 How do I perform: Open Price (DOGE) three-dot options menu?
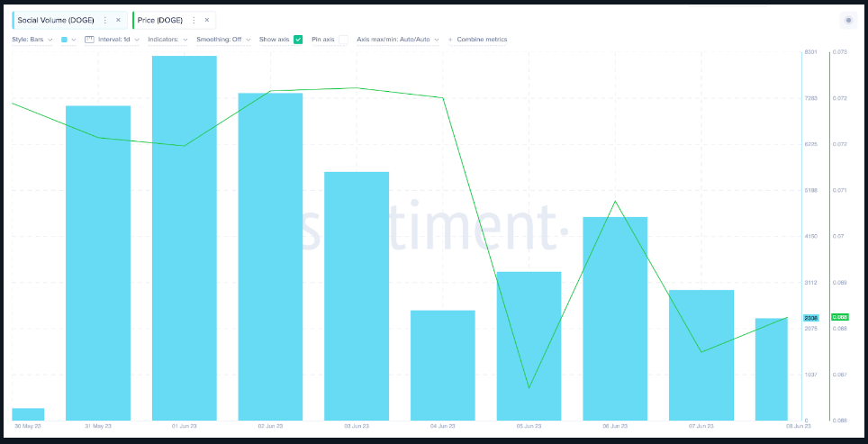pos(194,20)
